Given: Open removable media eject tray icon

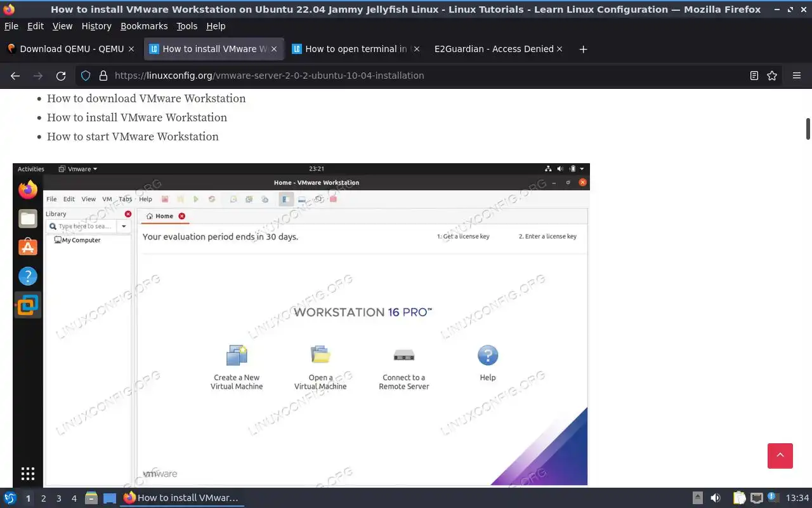Looking at the screenshot, I should click(x=698, y=498).
